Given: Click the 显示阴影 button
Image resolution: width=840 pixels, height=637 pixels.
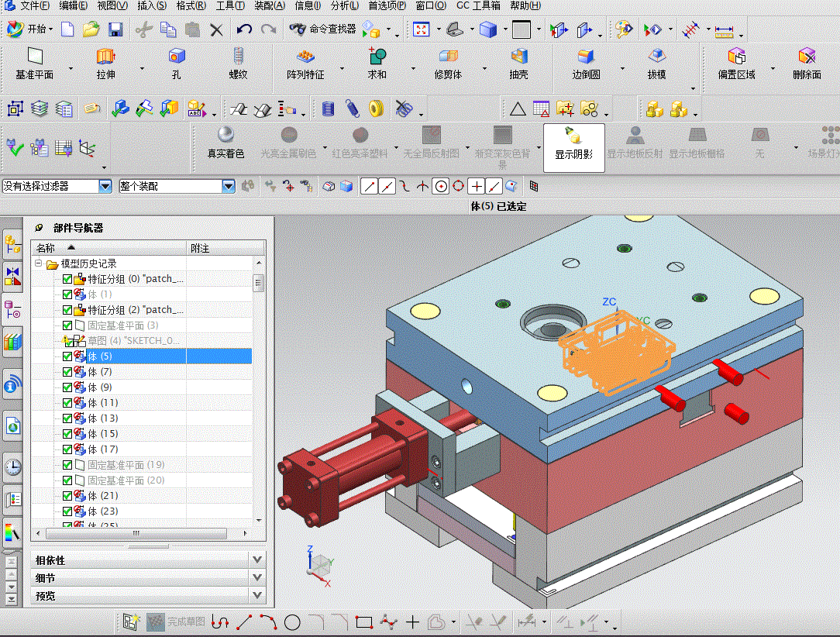Looking at the screenshot, I should [573, 146].
